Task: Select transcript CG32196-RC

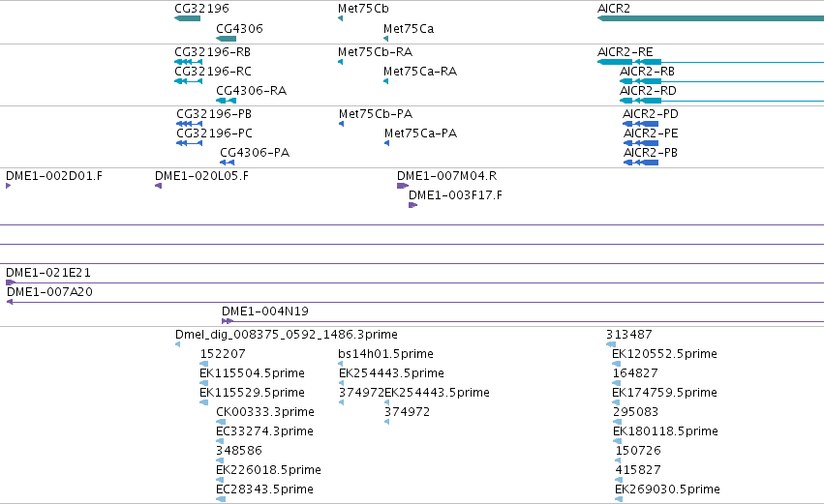Action: 213,72
